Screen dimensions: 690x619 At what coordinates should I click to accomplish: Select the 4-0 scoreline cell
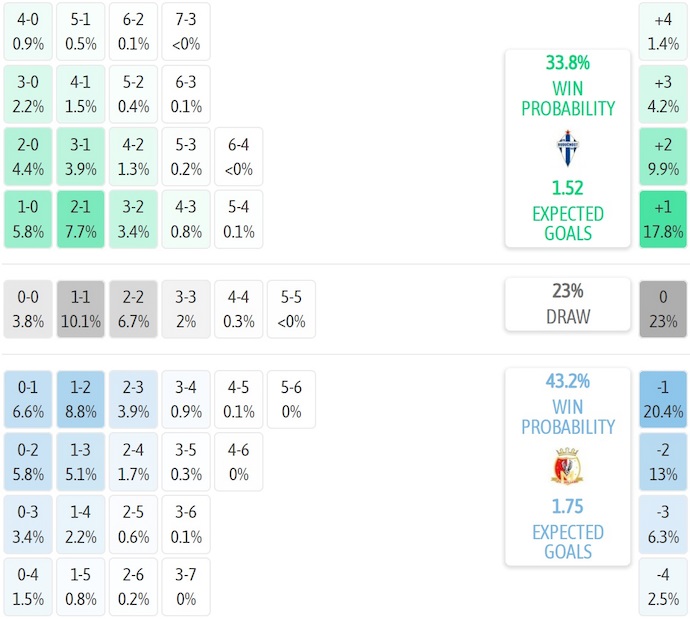[28, 30]
